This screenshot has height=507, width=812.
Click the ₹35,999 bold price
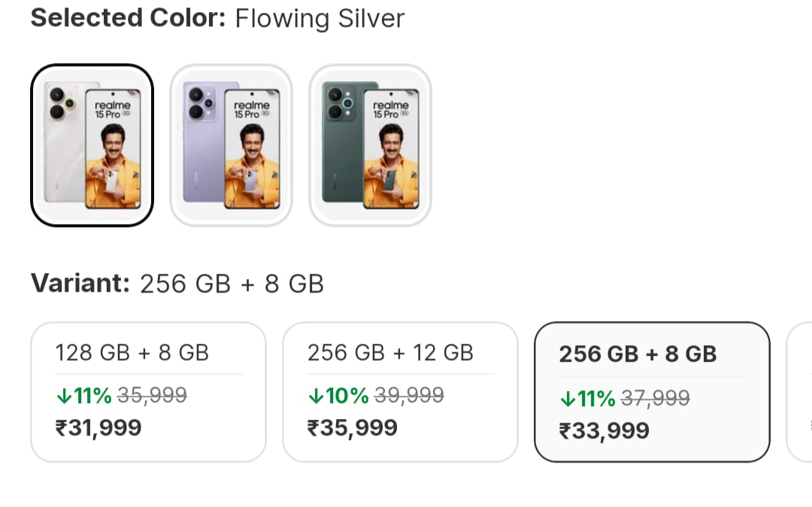pyautogui.click(x=352, y=428)
